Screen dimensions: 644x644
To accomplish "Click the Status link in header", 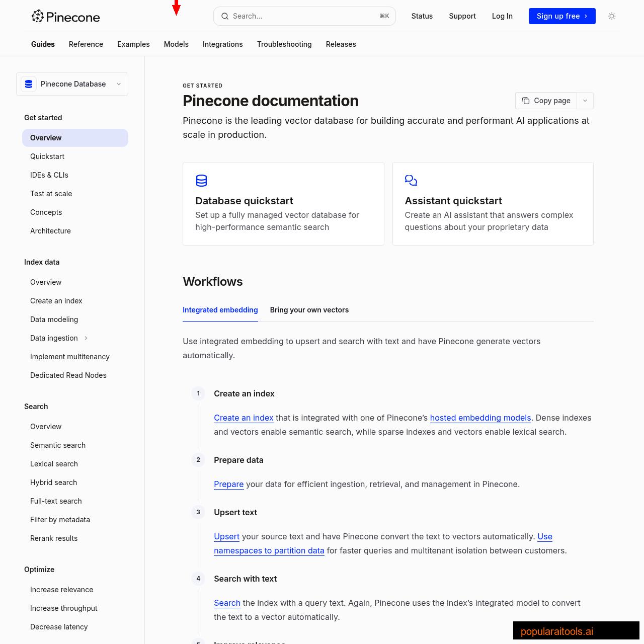I will [x=422, y=16].
